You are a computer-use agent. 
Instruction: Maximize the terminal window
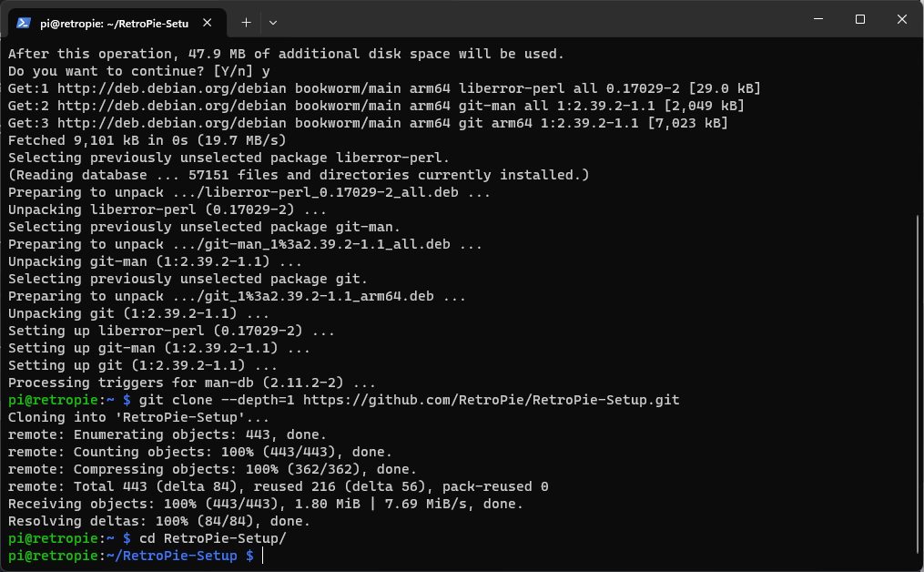click(860, 20)
